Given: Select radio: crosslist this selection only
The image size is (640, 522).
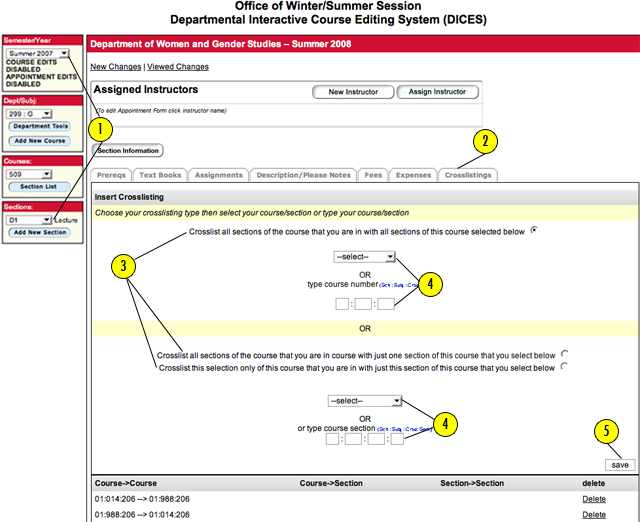Looking at the screenshot, I should (x=564, y=366).
